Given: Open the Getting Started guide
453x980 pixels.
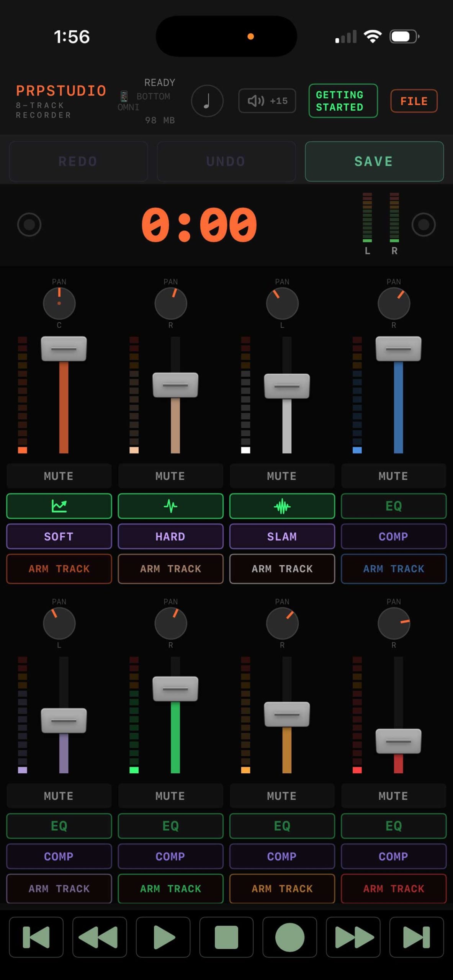Looking at the screenshot, I should click(x=343, y=101).
